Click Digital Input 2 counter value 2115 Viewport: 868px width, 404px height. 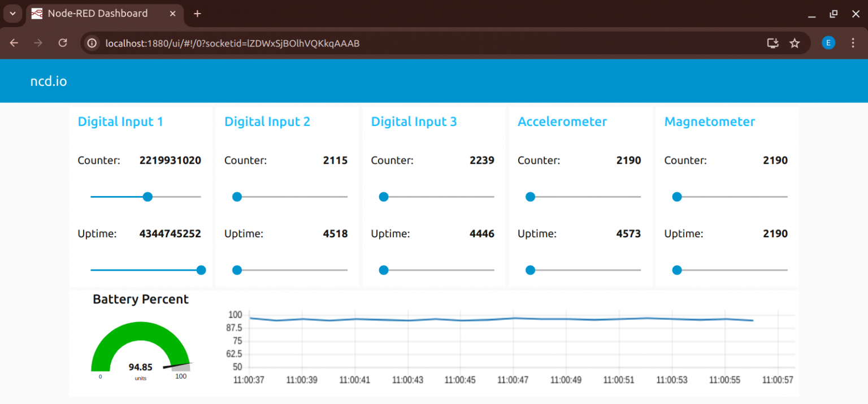(335, 160)
